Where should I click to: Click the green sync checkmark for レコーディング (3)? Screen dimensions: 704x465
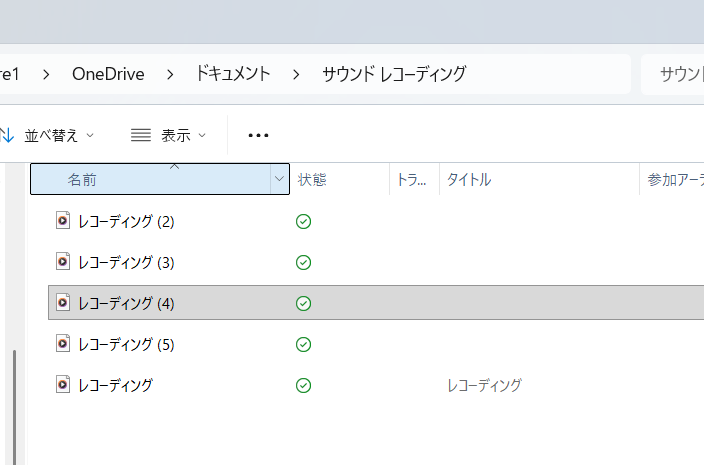pyautogui.click(x=304, y=262)
